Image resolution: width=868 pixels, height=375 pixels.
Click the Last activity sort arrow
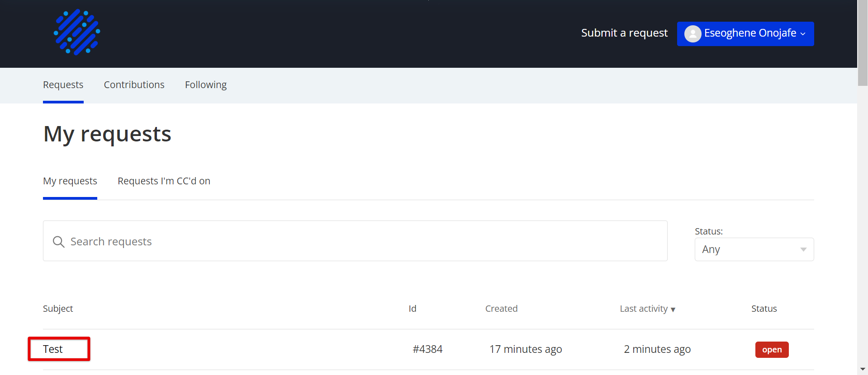[x=673, y=309]
